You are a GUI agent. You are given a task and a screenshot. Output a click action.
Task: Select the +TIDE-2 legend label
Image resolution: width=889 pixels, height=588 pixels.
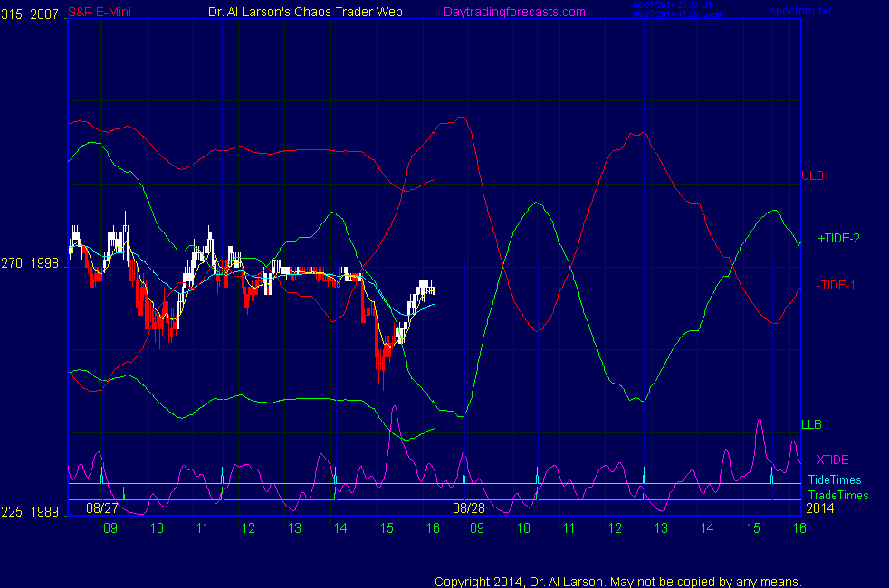point(838,239)
